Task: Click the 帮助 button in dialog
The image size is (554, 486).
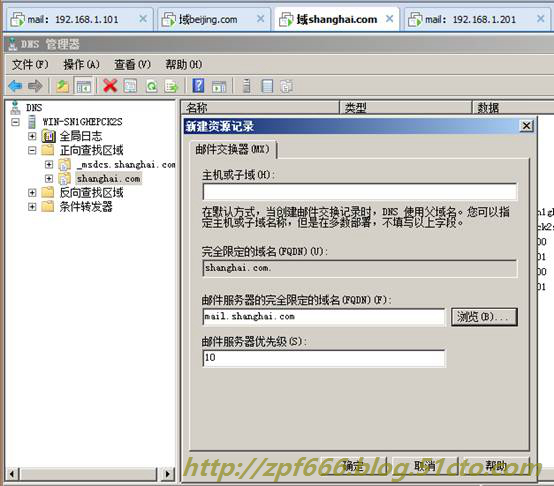Action: 496,467
